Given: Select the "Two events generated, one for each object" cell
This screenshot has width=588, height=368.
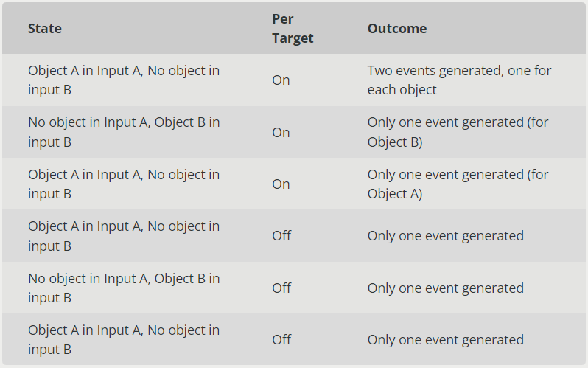Looking at the screenshot, I should click(x=459, y=80).
